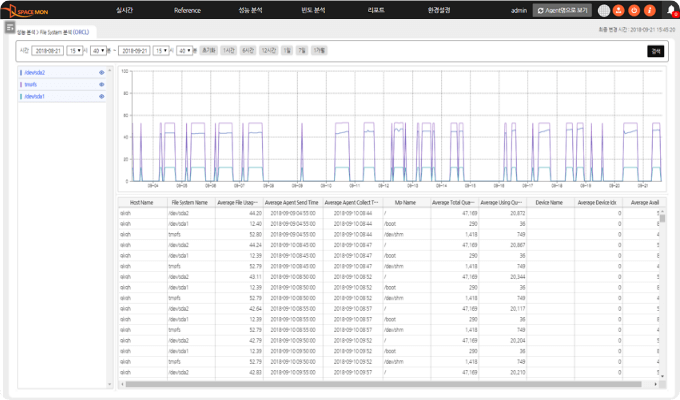The height and width of the screenshot is (400, 680).
Task: Set range to 1개월
Action: point(319,51)
